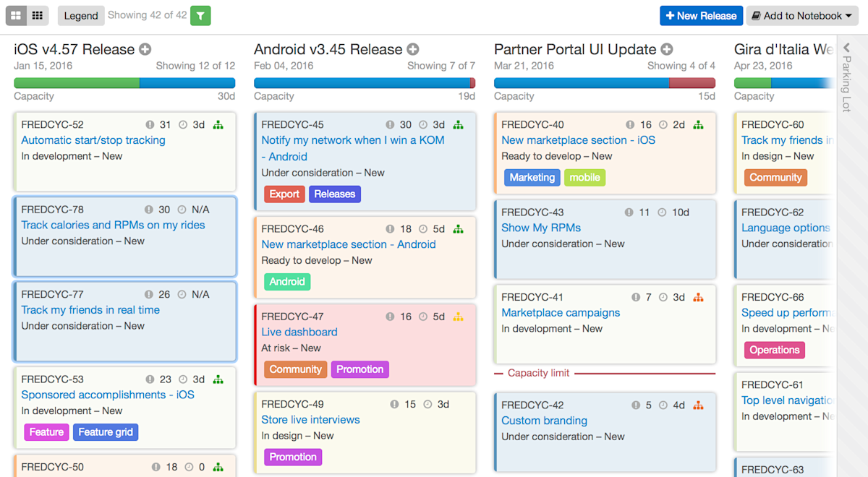This screenshot has height=477, width=868.
Task: Switch to the detailed grid view
Action: point(15,15)
